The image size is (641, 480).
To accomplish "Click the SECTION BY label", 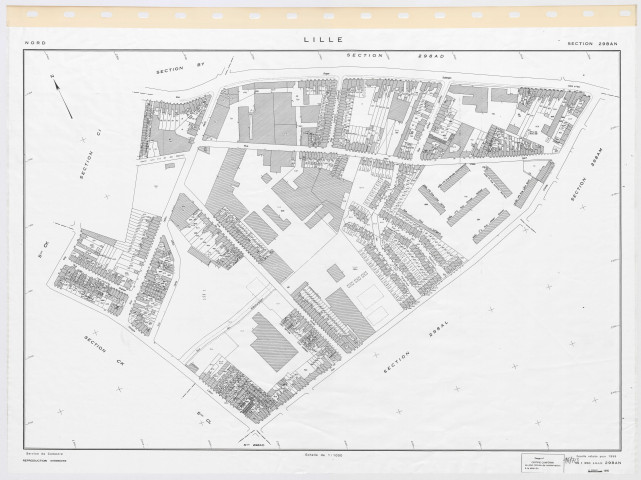I will coord(178,68).
